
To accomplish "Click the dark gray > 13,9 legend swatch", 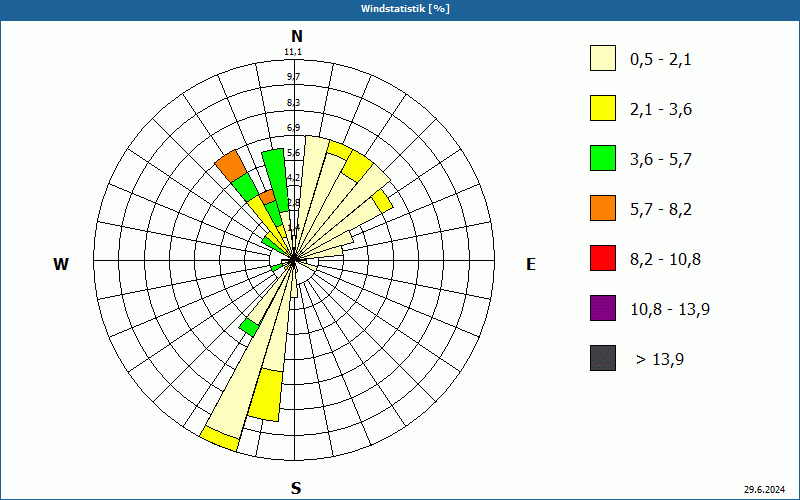I will 603,358.
